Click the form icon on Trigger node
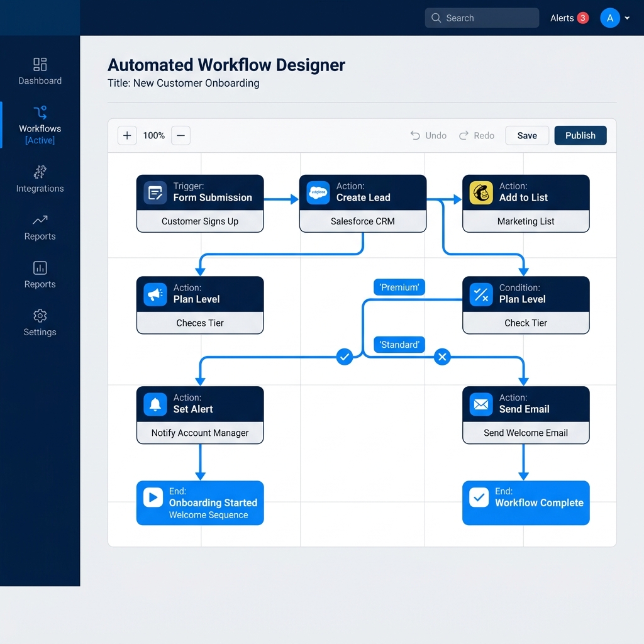The height and width of the screenshot is (644, 644). pyautogui.click(x=155, y=192)
